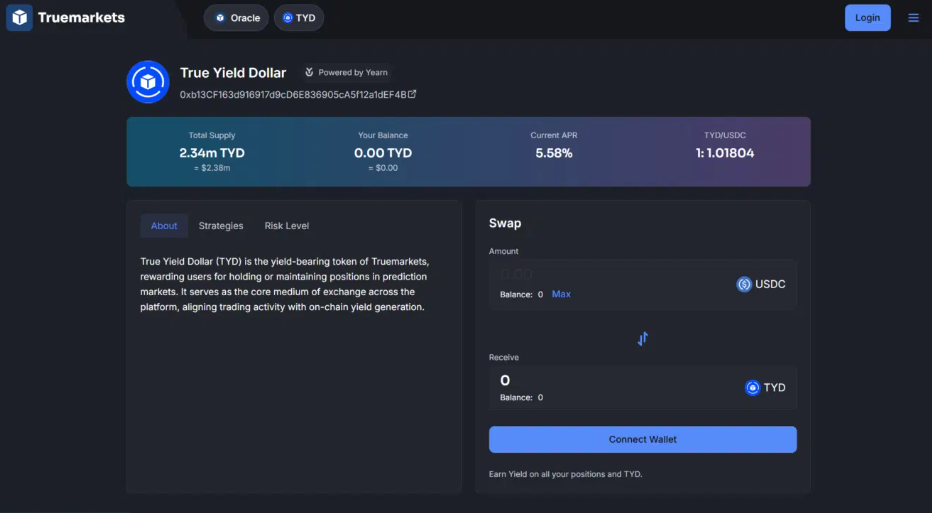Click Balance: 0 under the Receive field

pos(521,398)
